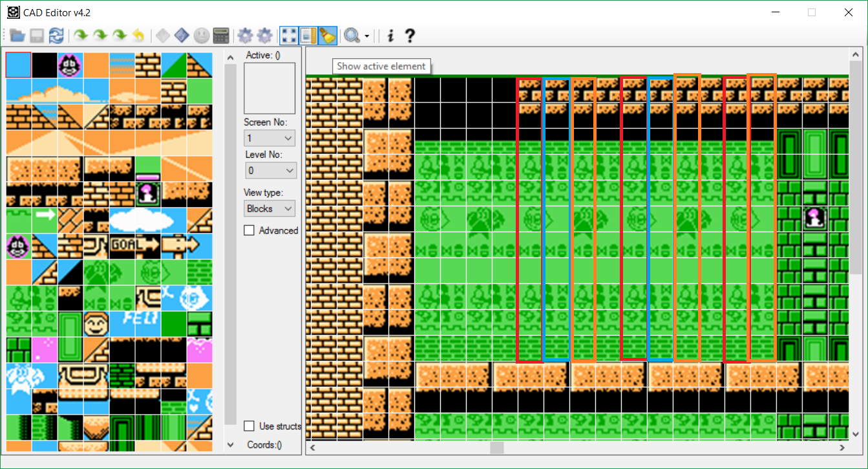Pick the black tile in the palette's top row

[45, 65]
